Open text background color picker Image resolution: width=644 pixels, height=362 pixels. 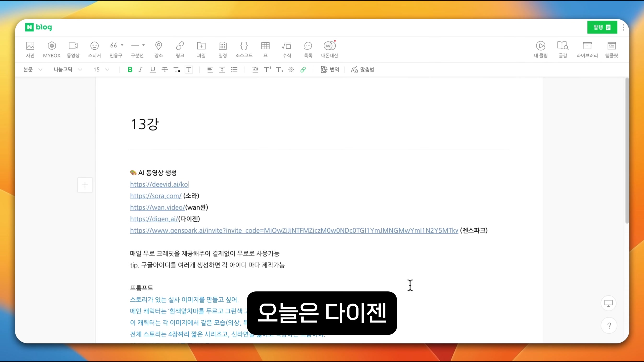[189, 70]
